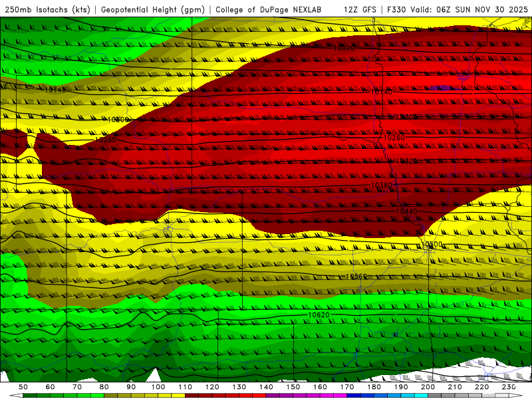Click the 'College of DuPage NEXLAB' label
This screenshot has height=399, width=532.
(x=269, y=9)
